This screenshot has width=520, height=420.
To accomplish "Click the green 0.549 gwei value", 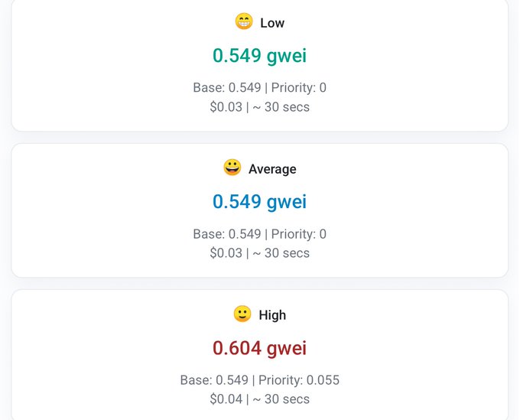I will 259,56.
